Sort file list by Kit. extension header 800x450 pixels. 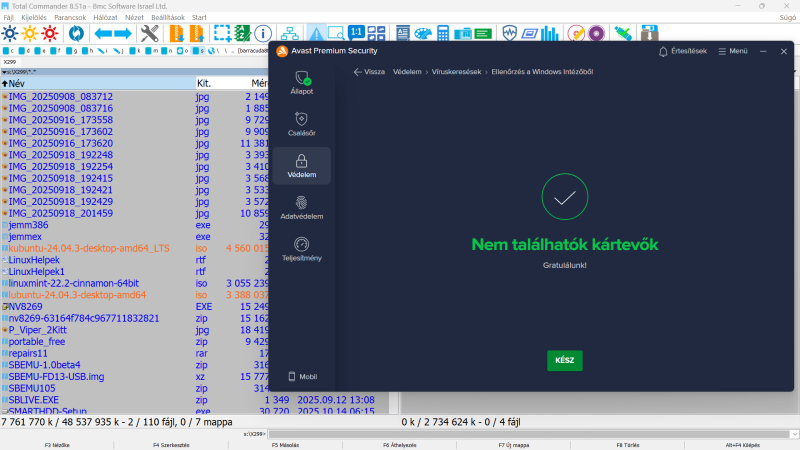[x=222, y=83]
